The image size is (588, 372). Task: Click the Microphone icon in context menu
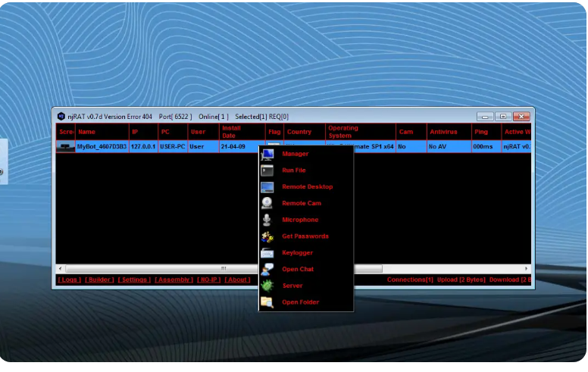click(x=267, y=220)
